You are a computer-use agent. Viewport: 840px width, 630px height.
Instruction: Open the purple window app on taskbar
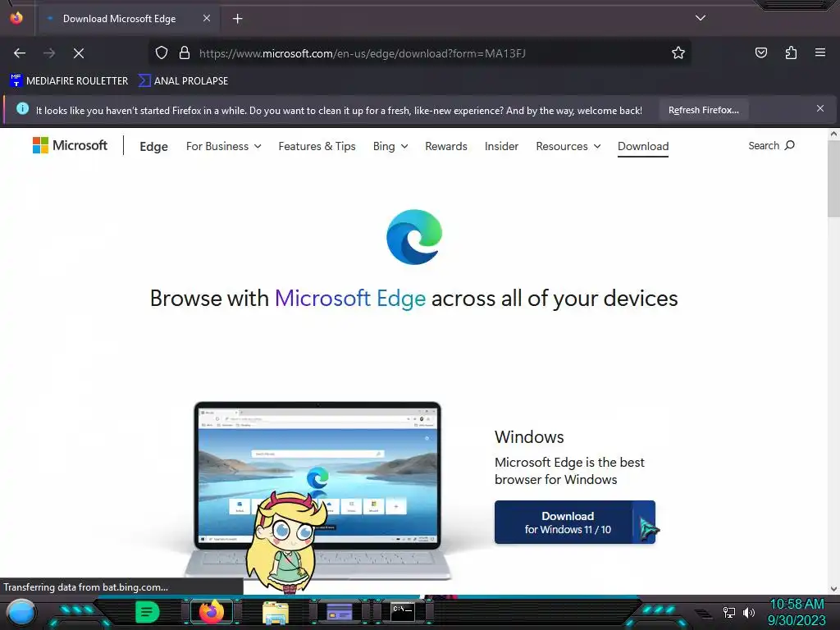point(339,612)
